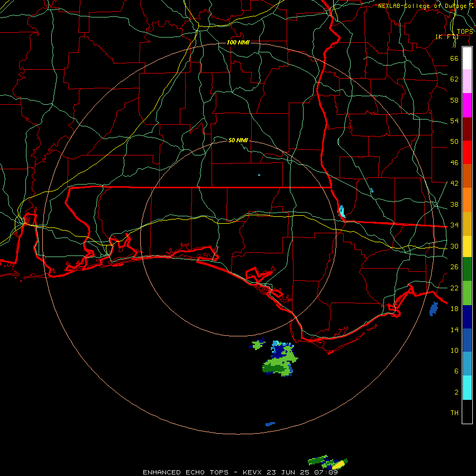Image resolution: width=476 pixels, height=476 pixels.
Task: Click the "TOPS" legend title
Action: pos(465,32)
